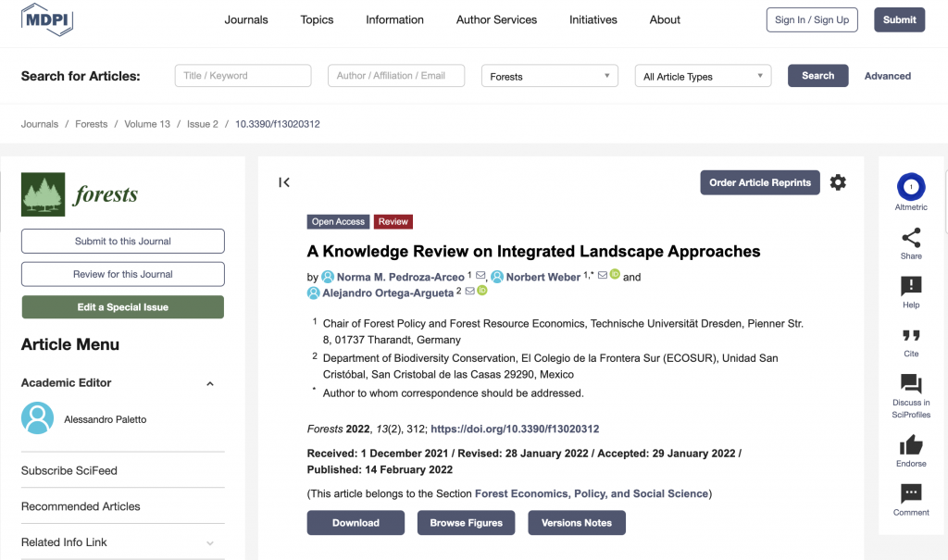
Task: Click Norbert Weber's ORCID icon
Action: 615,274
